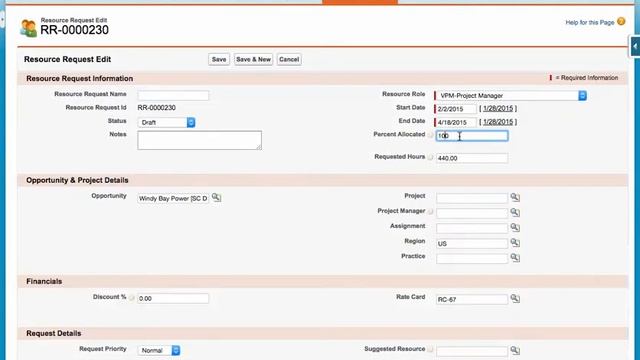Open the Project Manager lookup icon
Viewport: 640px width, 360px height.
(x=515, y=212)
